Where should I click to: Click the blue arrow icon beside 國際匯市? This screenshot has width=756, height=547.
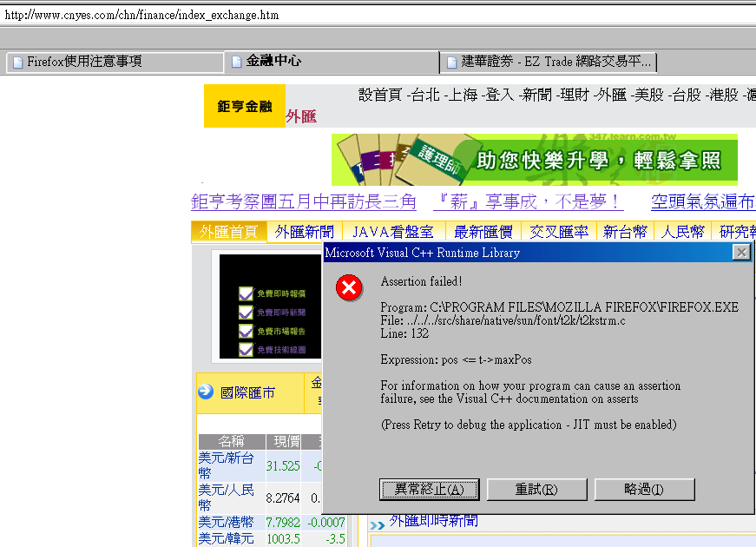(206, 392)
